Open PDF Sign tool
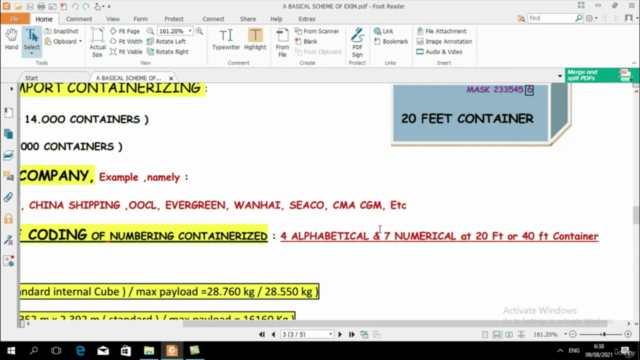640x360 pixels. pos(357,42)
